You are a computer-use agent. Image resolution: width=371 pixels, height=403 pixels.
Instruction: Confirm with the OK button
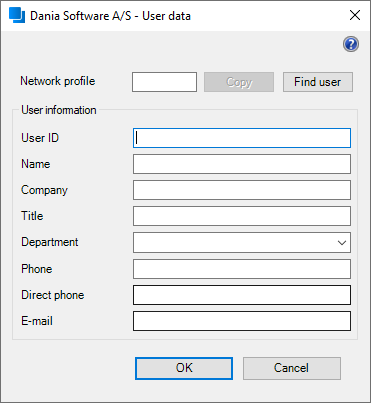(184, 368)
